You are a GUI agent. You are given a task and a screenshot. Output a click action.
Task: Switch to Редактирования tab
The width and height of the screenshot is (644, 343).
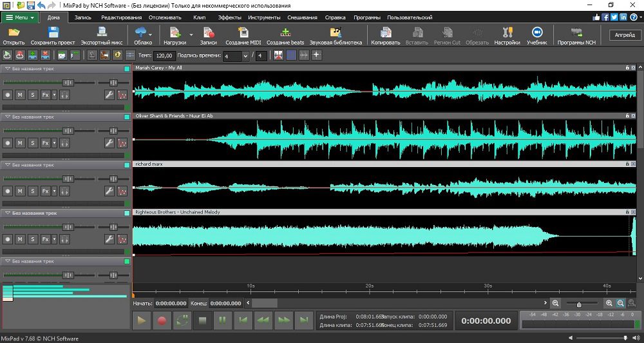tap(122, 17)
